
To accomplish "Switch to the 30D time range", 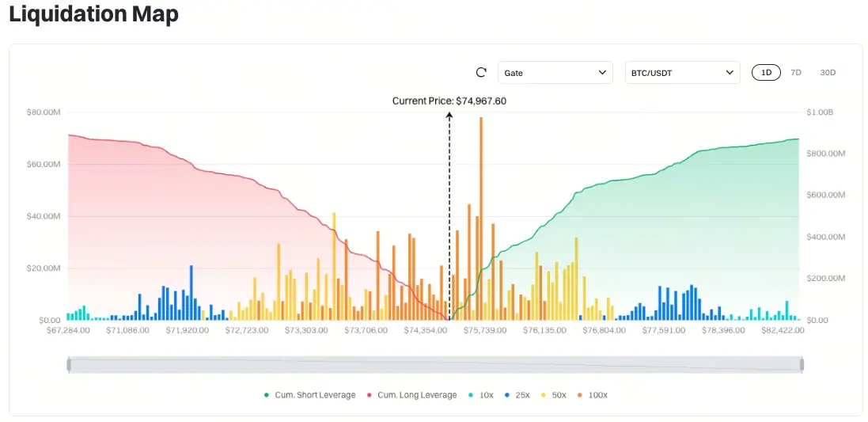I will [828, 73].
